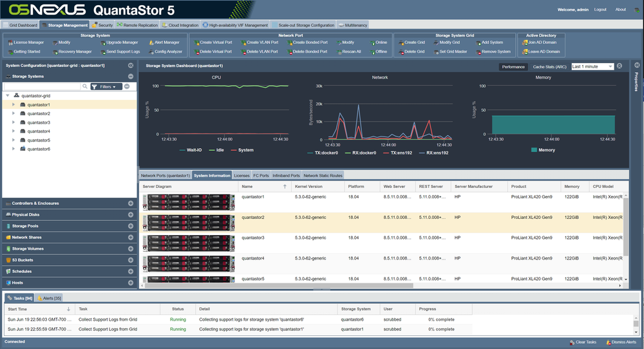Click Add System to grid
This screenshot has width=644, height=349.
(489, 42)
